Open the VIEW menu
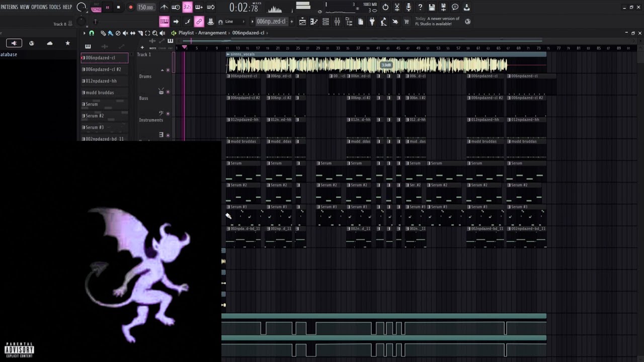Screen dimensions: 644x362 point(25,7)
